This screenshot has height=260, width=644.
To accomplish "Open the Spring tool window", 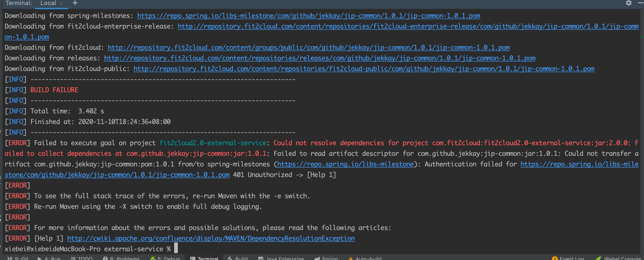I will (x=326, y=258).
